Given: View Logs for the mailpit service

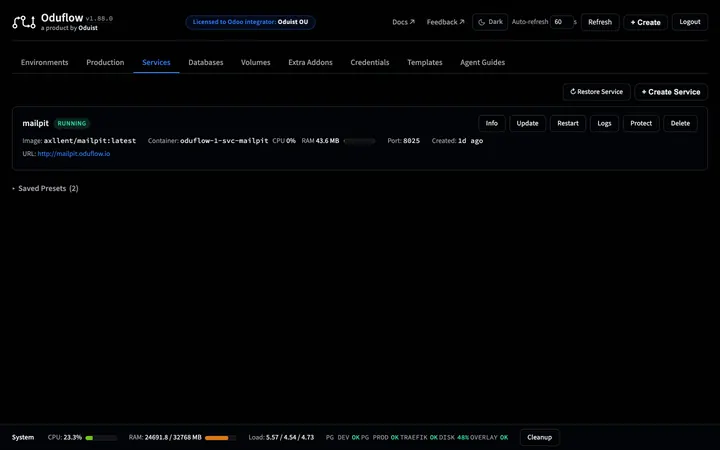Looking at the screenshot, I should 604,123.
